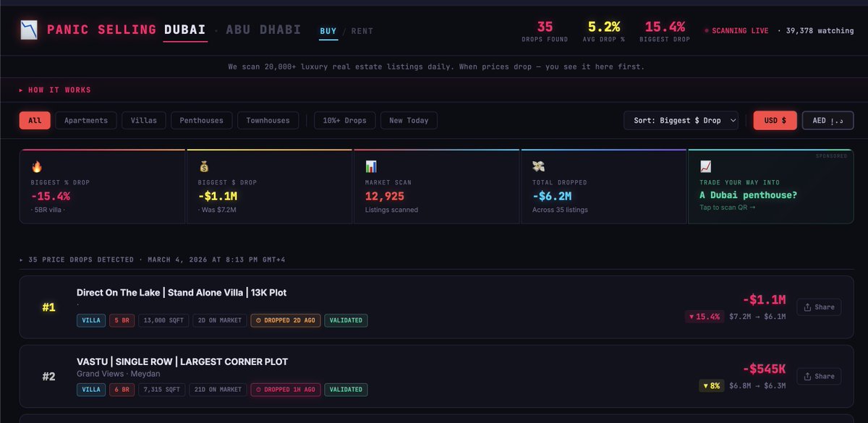Switch currency to USD $
The width and height of the screenshot is (868, 423).
coord(775,121)
